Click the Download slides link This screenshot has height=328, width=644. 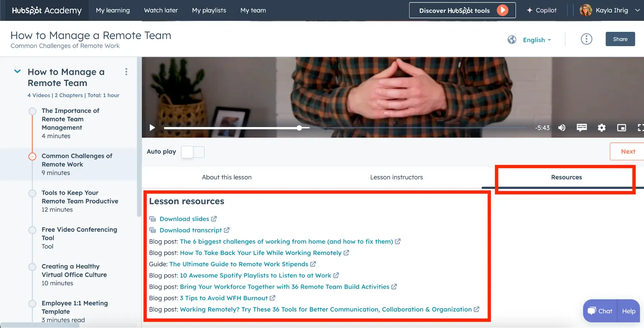[x=184, y=219]
